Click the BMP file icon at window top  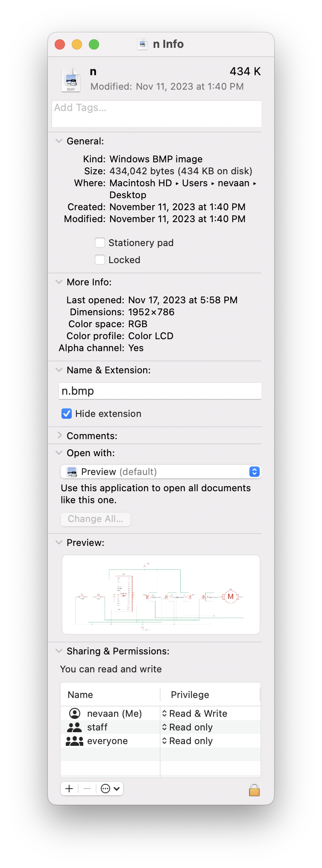(71, 79)
